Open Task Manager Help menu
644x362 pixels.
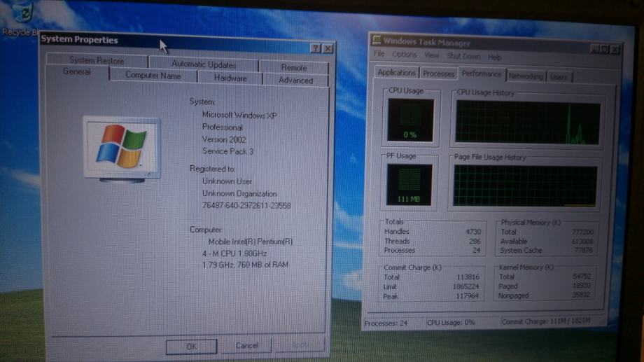tap(494, 57)
